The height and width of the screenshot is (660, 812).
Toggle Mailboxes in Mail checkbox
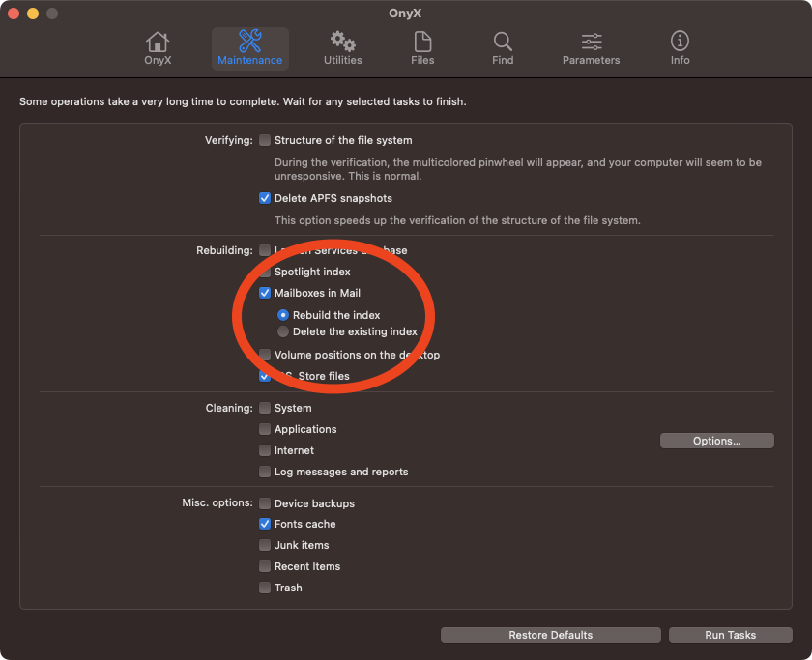(x=265, y=293)
